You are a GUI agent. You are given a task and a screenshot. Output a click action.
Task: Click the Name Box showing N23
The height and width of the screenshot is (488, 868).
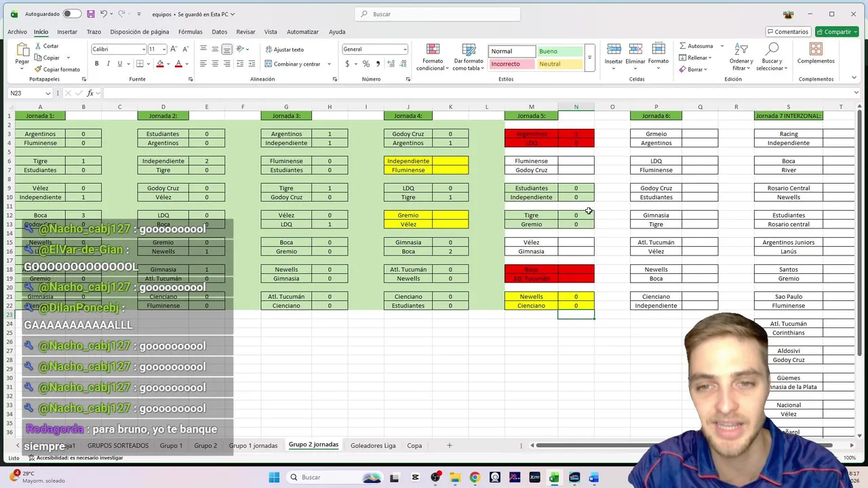click(30, 93)
